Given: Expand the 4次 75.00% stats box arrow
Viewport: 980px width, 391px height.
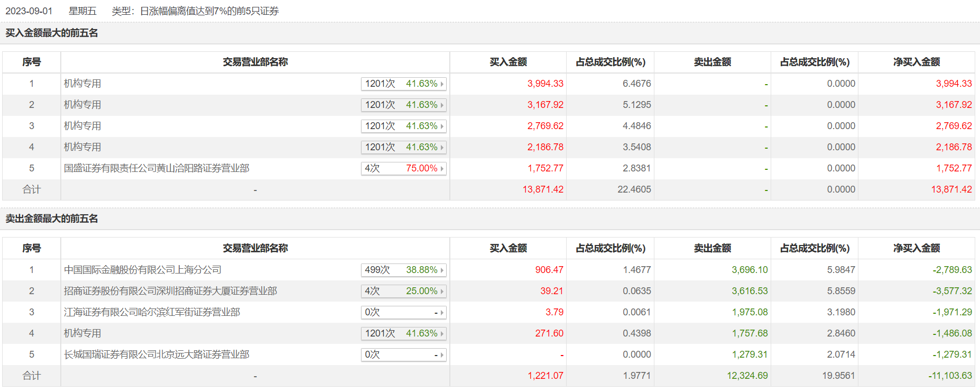Looking at the screenshot, I should tap(442, 169).
